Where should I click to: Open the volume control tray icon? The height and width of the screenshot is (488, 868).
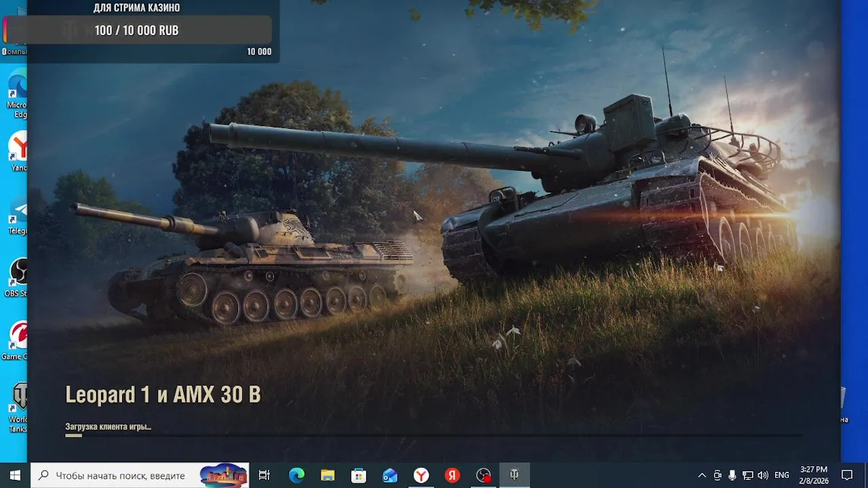coord(763,475)
